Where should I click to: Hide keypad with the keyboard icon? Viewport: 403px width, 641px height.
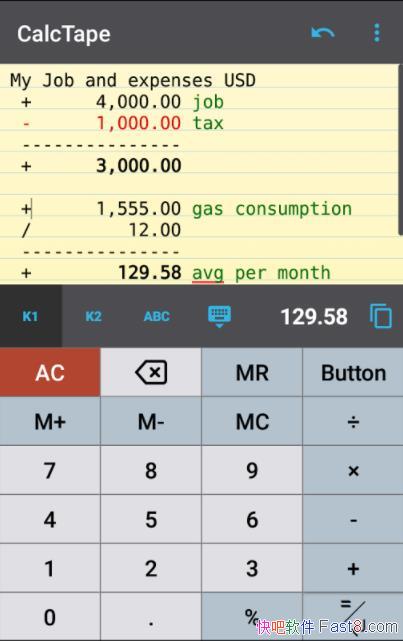219,316
